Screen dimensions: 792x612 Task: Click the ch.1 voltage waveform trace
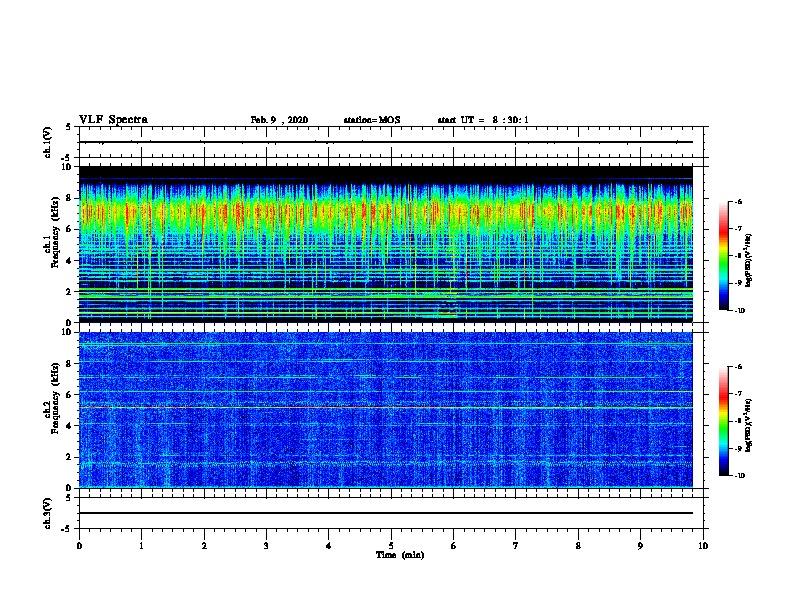click(x=386, y=142)
